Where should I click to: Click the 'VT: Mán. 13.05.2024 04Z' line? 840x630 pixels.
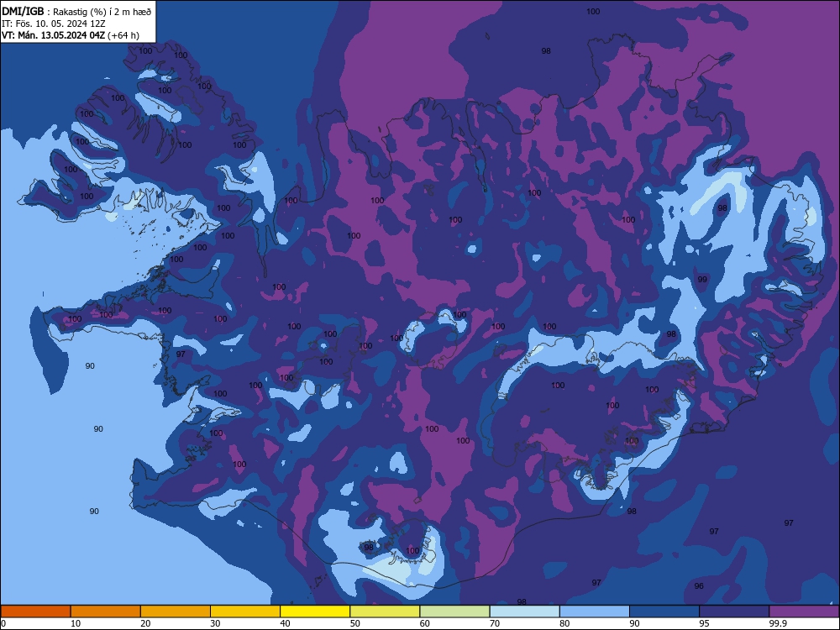point(54,35)
